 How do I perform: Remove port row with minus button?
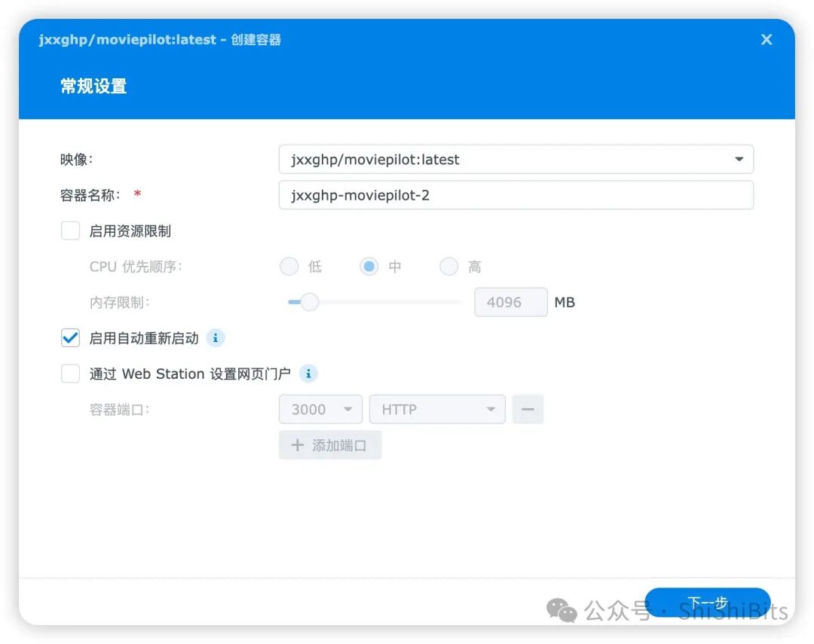click(x=528, y=410)
